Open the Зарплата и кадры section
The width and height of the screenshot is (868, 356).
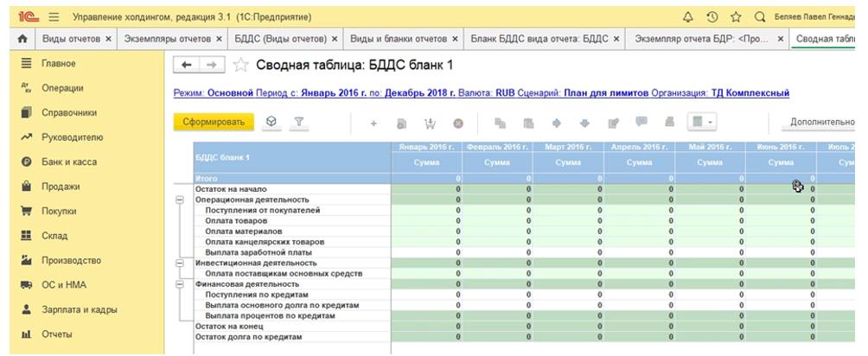click(80, 309)
